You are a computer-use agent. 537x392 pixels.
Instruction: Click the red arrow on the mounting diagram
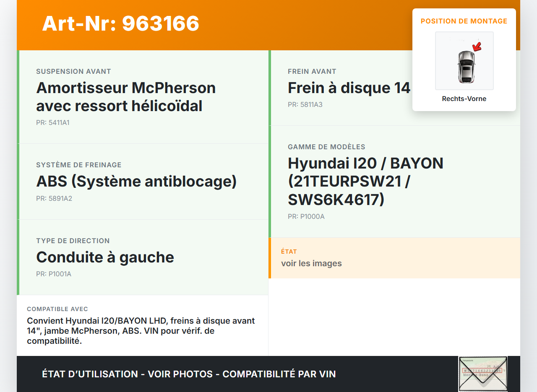click(x=477, y=46)
